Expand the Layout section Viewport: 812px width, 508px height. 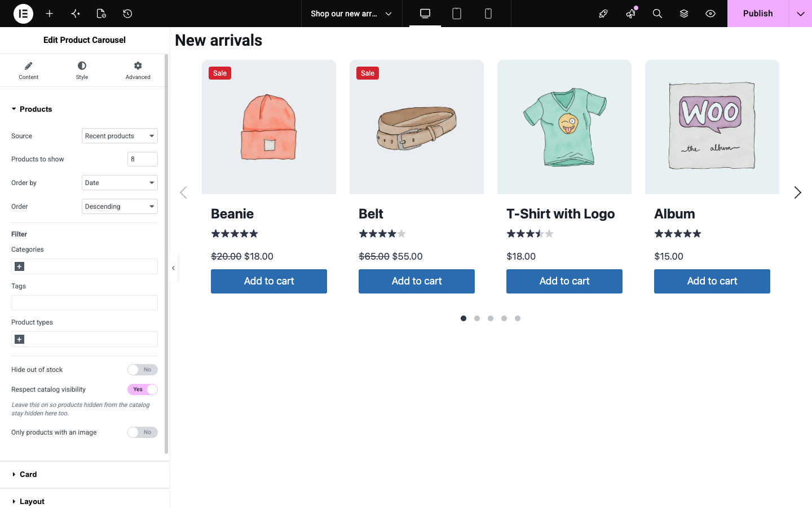pyautogui.click(x=85, y=501)
